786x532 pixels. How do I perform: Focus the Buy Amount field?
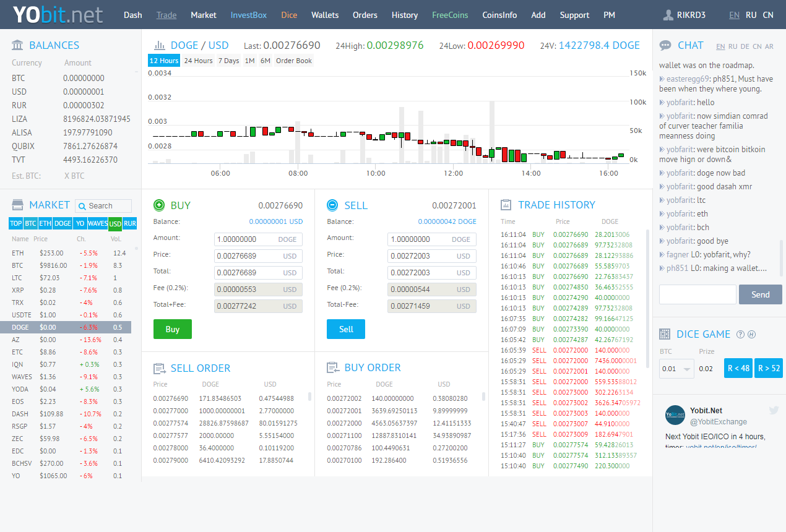[259, 239]
